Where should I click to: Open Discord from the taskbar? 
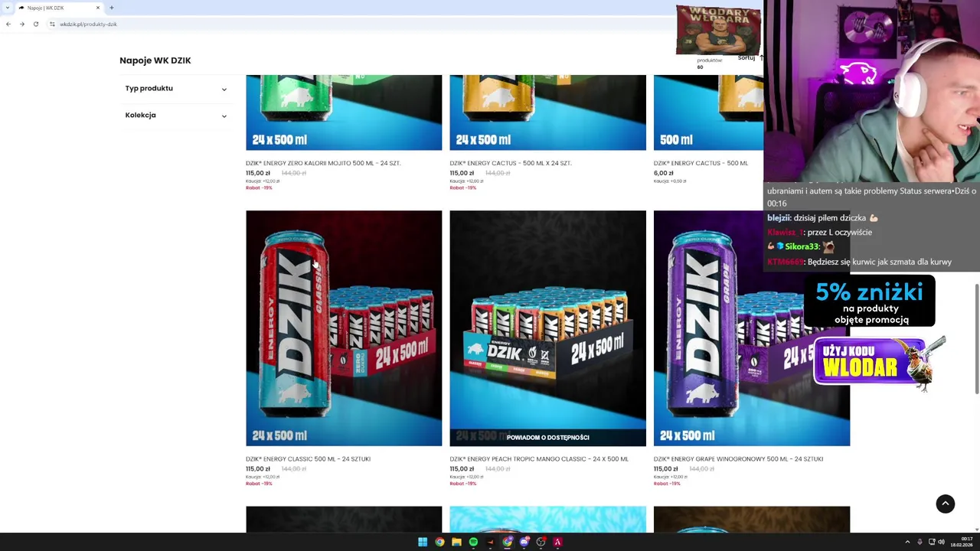tap(524, 542)
